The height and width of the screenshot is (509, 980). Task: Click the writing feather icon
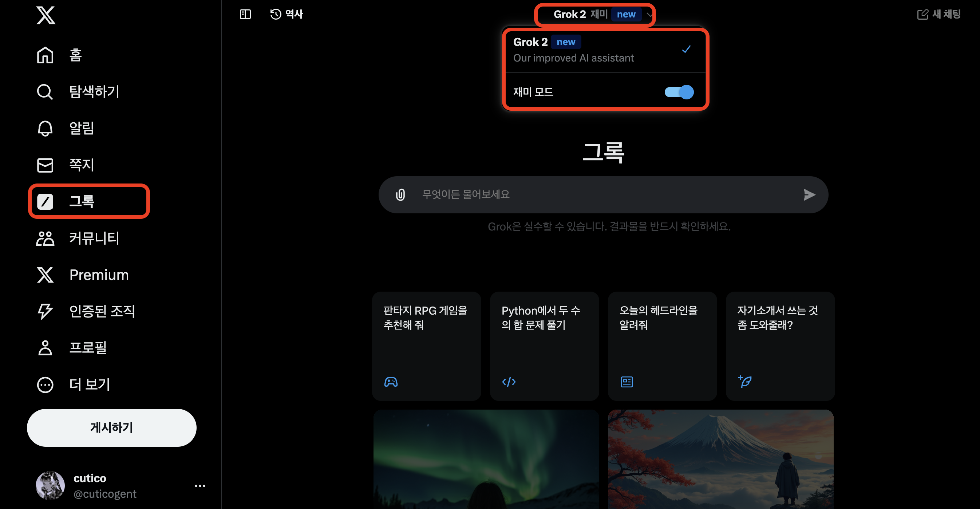744,381
